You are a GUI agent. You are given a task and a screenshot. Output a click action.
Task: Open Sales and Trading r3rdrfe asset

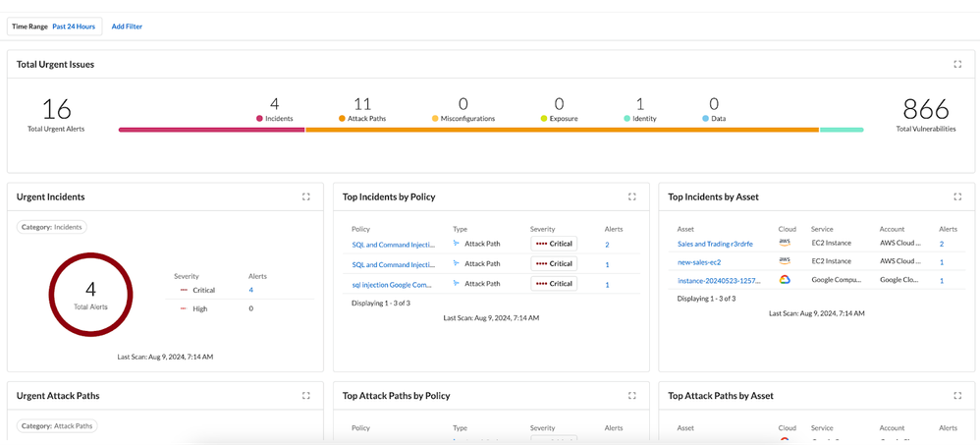[715, 244]
